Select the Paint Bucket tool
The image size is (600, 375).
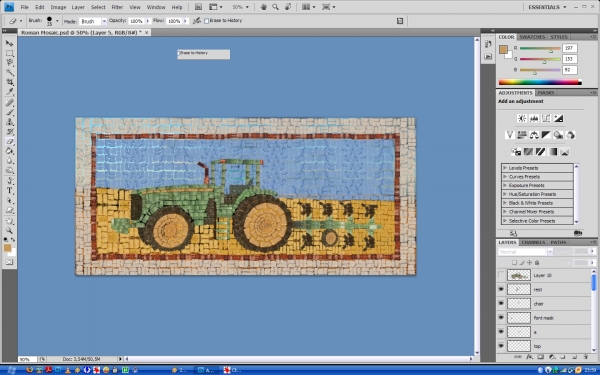click(9, 151)
